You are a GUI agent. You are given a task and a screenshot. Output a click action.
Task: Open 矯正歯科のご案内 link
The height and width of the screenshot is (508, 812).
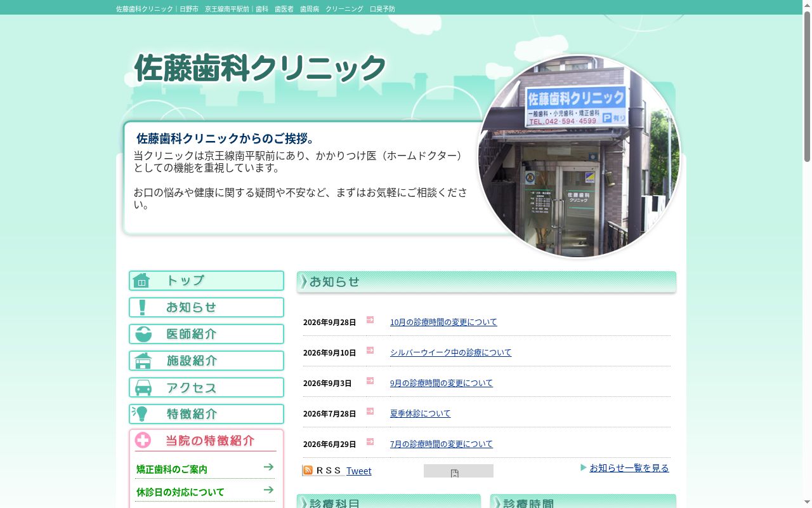pos(172,469)
